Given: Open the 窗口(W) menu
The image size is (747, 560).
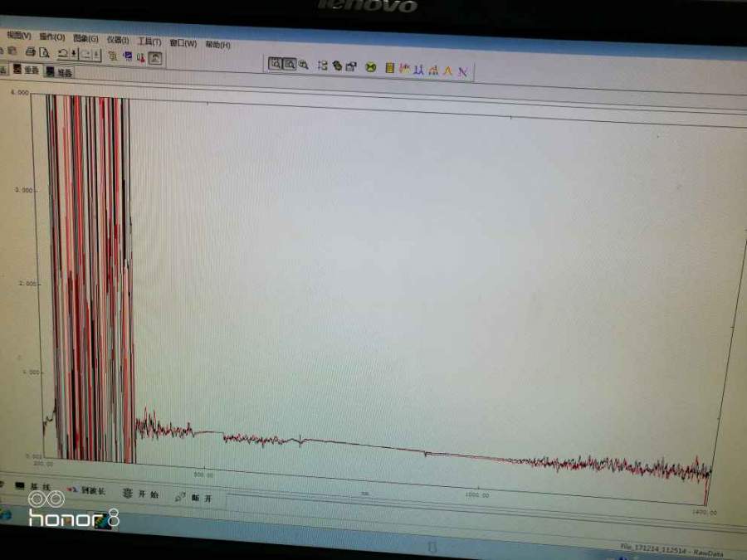Looking at the screenshot, I should click(x=183, y=43).
